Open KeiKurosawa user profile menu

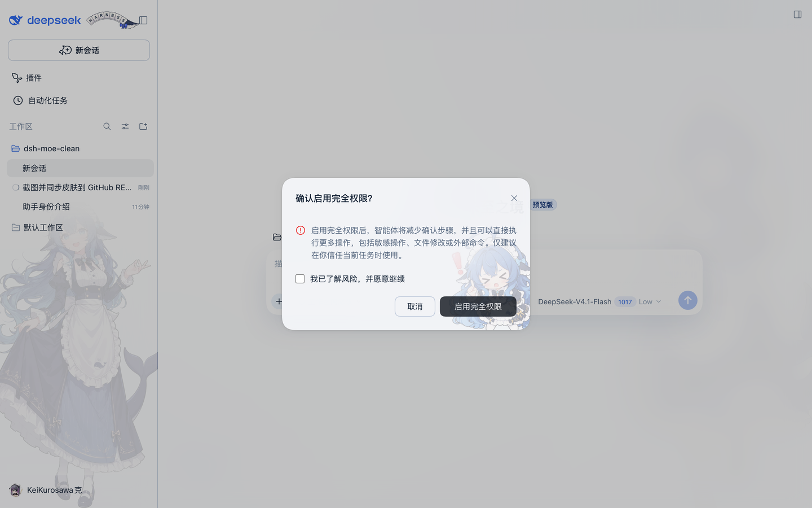click(46, 490)
